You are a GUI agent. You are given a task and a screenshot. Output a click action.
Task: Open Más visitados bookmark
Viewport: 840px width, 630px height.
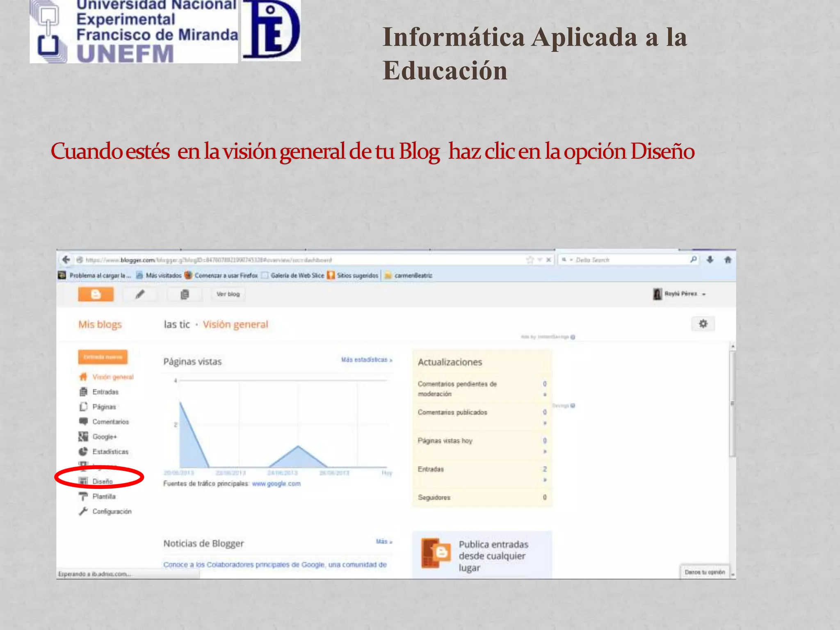click(x=159, y=275)
